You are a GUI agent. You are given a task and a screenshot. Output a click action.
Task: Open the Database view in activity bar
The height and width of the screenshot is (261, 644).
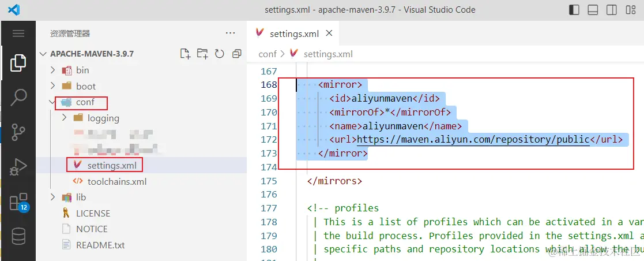click(18, 237)
